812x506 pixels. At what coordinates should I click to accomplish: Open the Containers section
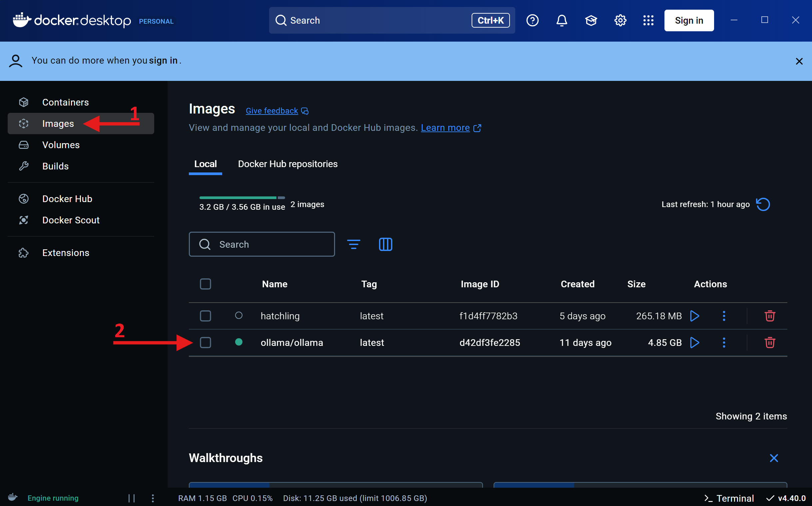click(80, 102)
